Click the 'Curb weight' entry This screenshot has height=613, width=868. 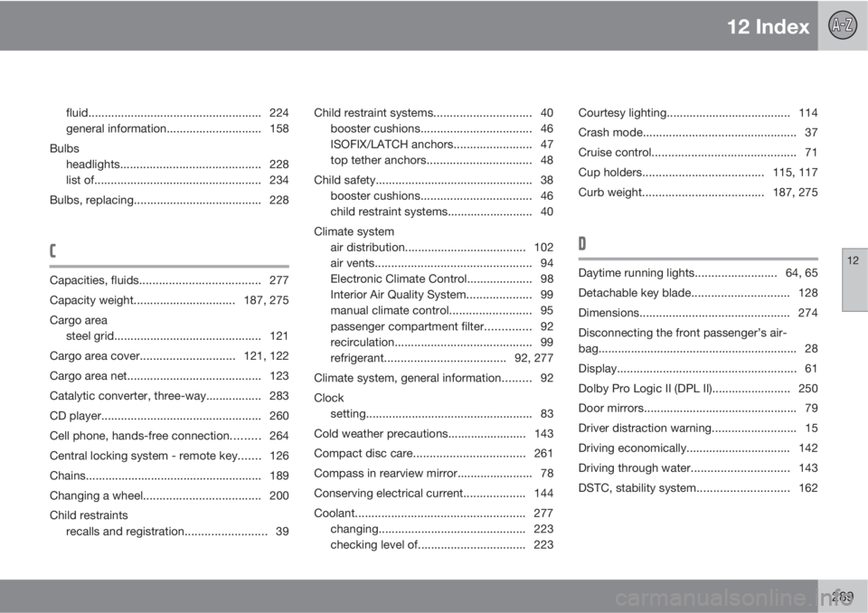click(x=698, y=193)
